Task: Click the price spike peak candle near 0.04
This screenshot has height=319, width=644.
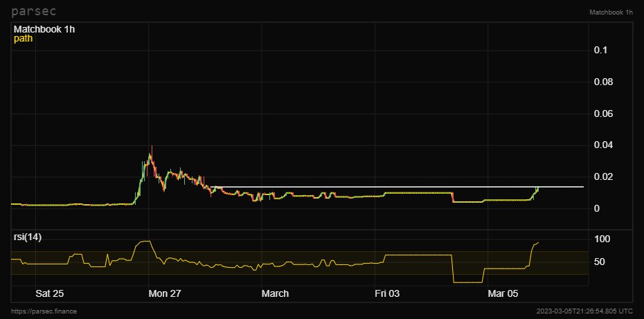Action: (x=152, y=156)
